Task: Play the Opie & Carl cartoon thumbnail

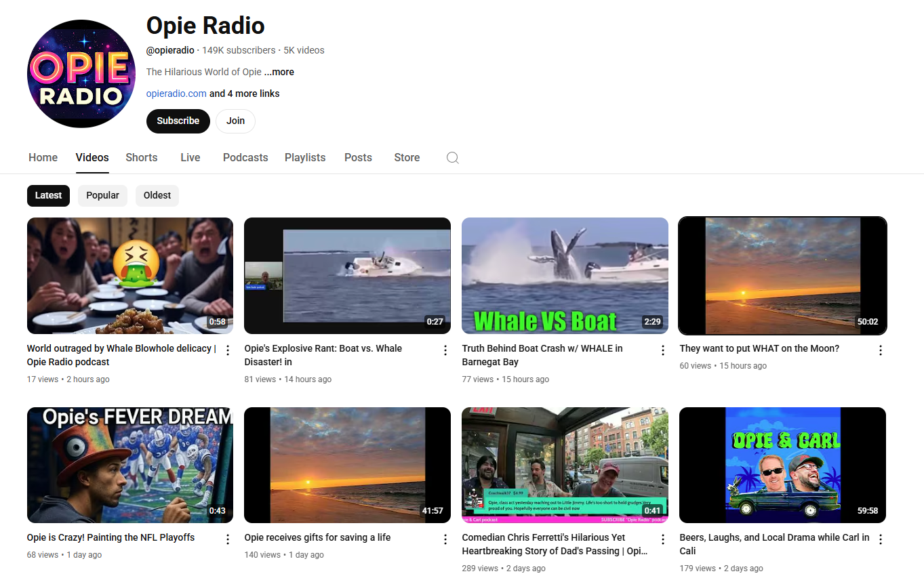Action: [x=782, y=465]
